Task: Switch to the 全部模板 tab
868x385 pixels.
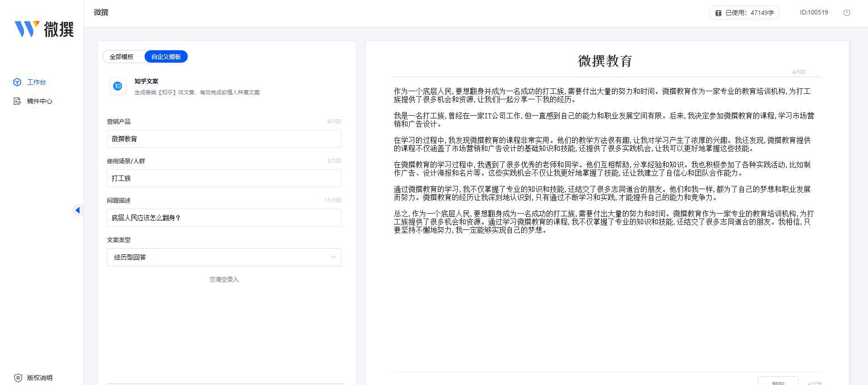Action: click(121, 57)
